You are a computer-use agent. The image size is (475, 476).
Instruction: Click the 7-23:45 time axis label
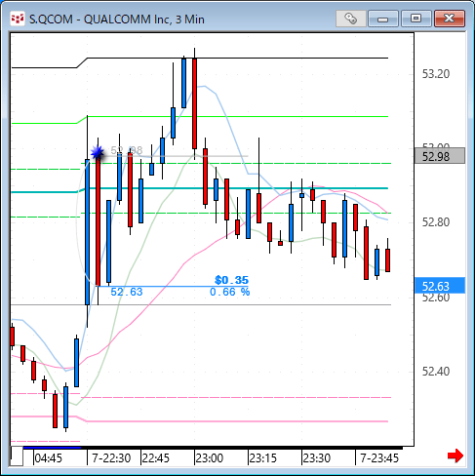[379, 458]
